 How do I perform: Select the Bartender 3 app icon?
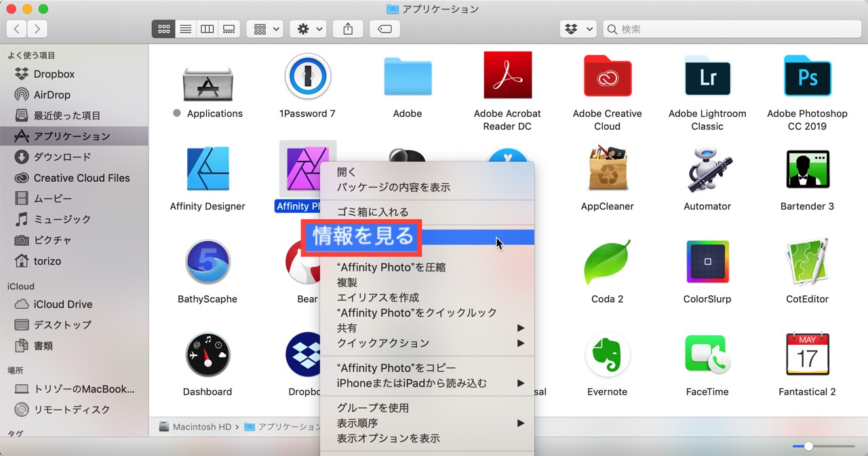[808, 168]
